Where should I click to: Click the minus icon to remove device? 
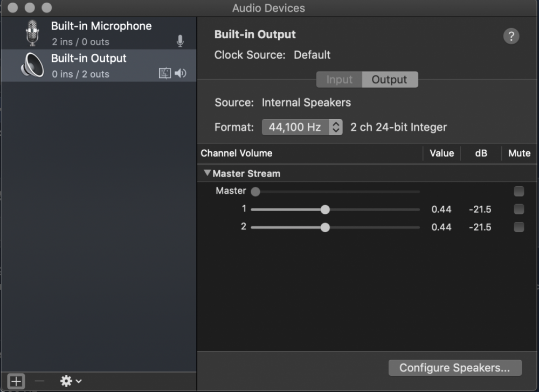(x=39, y=381)
